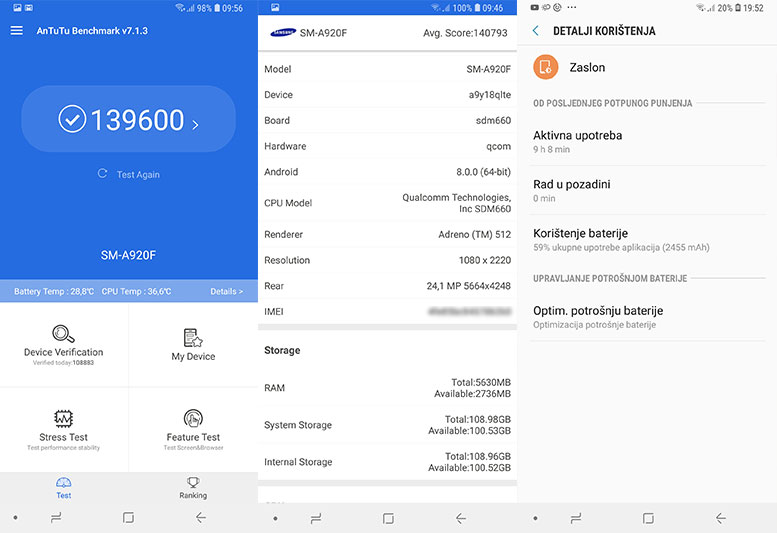The height and width of the screenshot is (533, 777).
Task: Tap home button on battery details screen
Action: click(x=648, y=519)
